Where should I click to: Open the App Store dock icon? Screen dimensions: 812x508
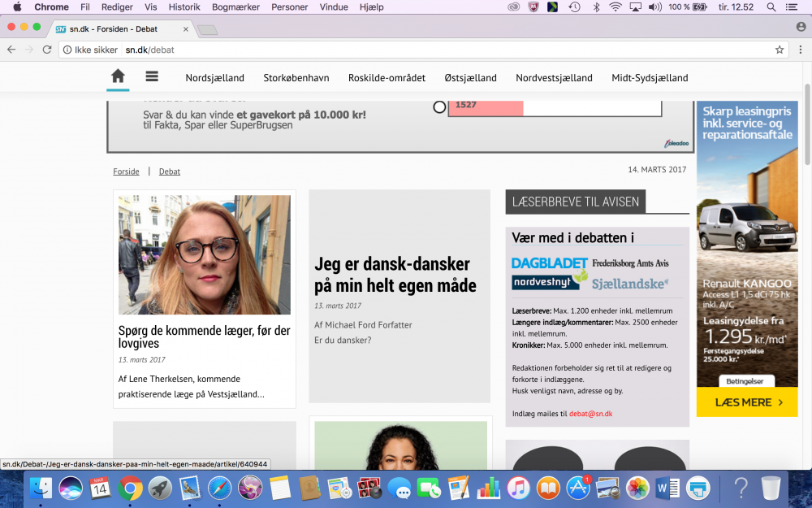pos(578,488)
